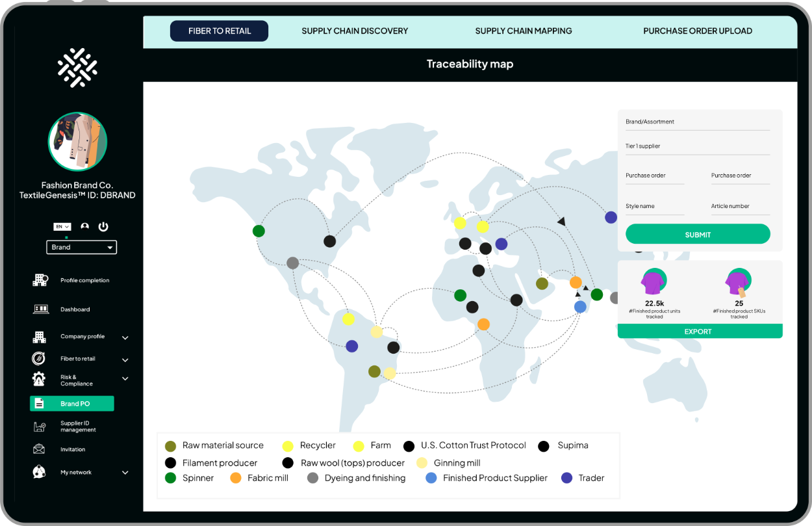Image resolution: width=812 pixels, height=526 pixels.
Task: Open the Brand role dropdown
Action: tap(81, 247)
